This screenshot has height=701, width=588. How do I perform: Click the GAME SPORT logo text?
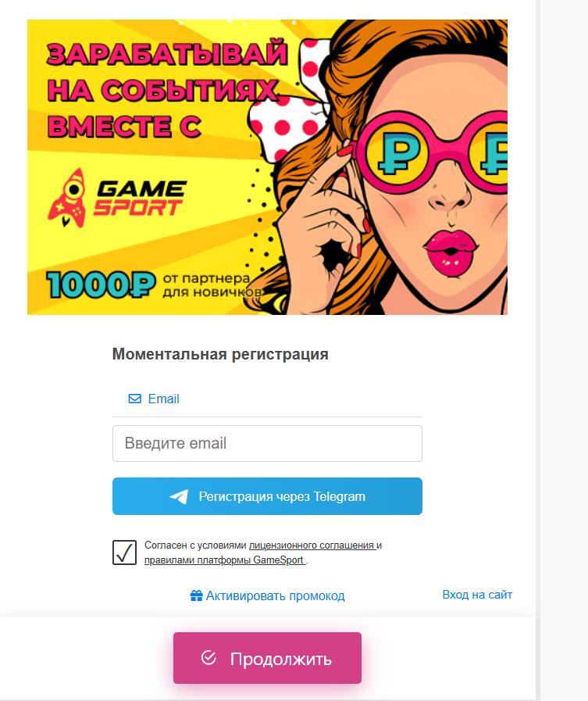[x=140, y=198]
